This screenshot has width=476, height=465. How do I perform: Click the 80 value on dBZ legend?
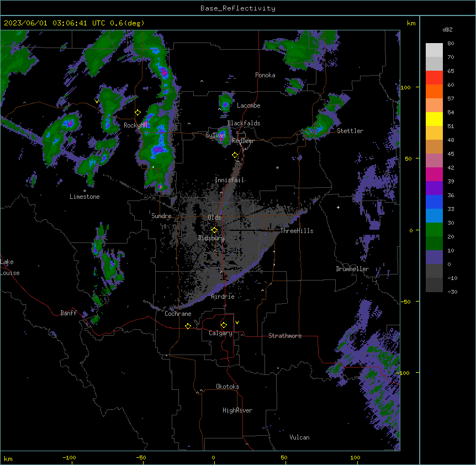point(451,44)
